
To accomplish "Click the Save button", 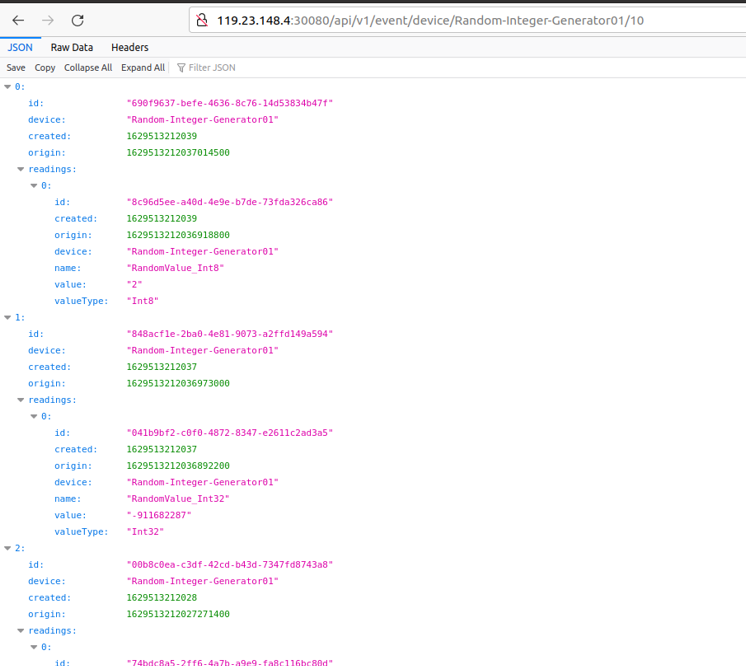I will [x=16, y=68].
